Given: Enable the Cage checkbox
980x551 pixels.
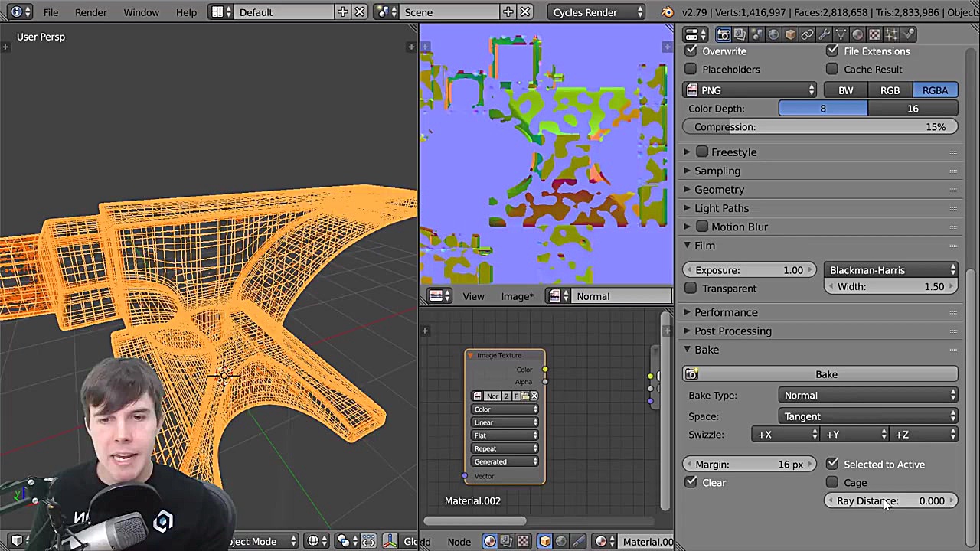Looking at the screenshot, I should [832, 483].
